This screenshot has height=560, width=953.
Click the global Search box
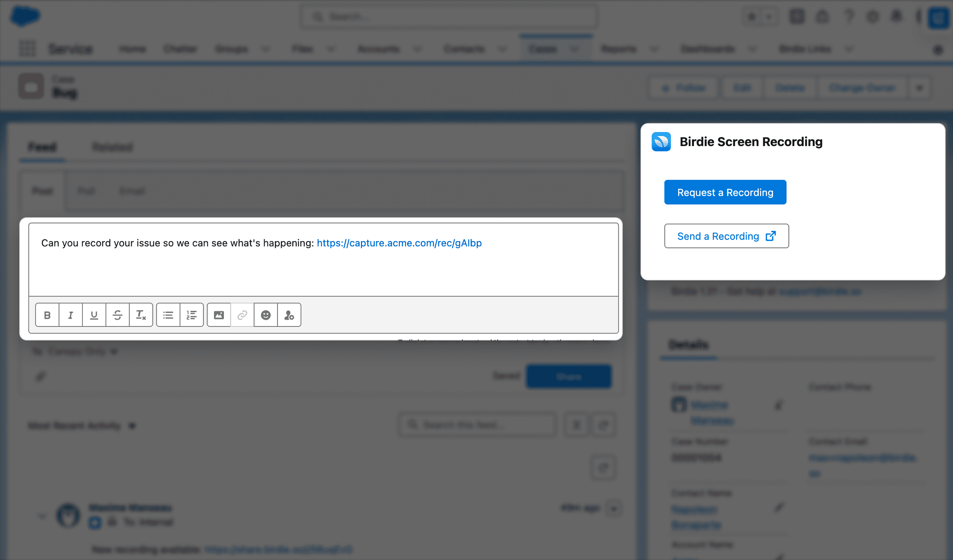click(449, 17)
